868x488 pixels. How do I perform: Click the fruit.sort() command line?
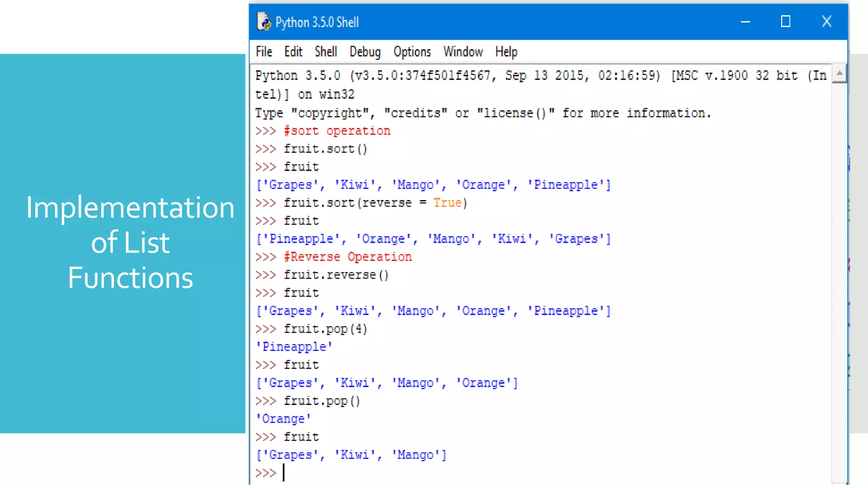(x=325, y=149)
